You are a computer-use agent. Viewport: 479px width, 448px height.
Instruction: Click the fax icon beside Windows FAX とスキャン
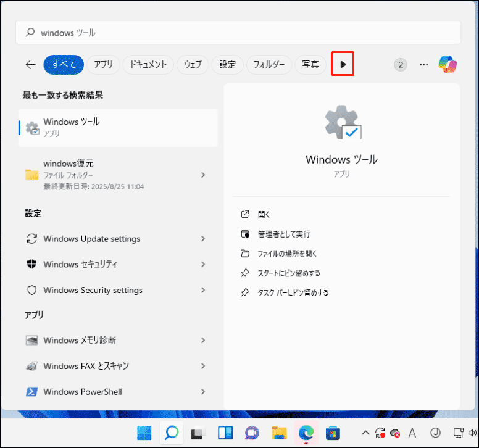(x=31, y=365)
